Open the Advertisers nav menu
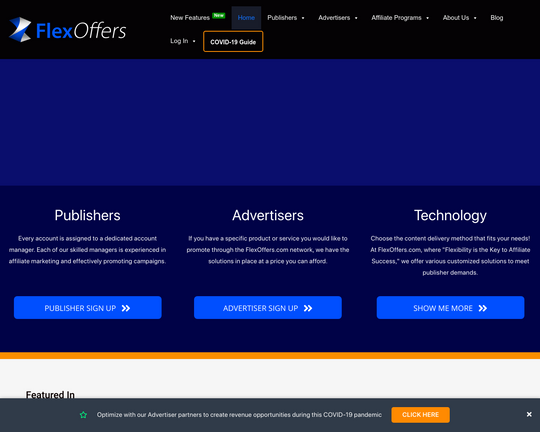 (334, 18)
